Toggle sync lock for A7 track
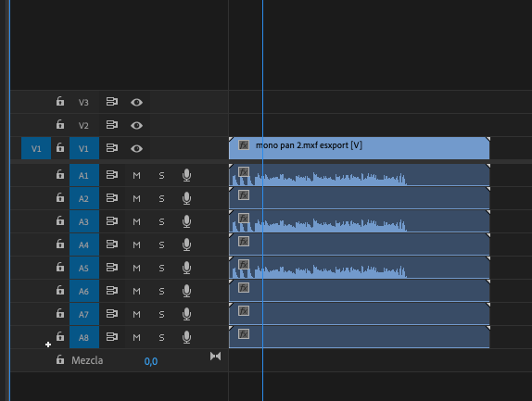This screenshot has width=532, height=401. click(112, 314)
